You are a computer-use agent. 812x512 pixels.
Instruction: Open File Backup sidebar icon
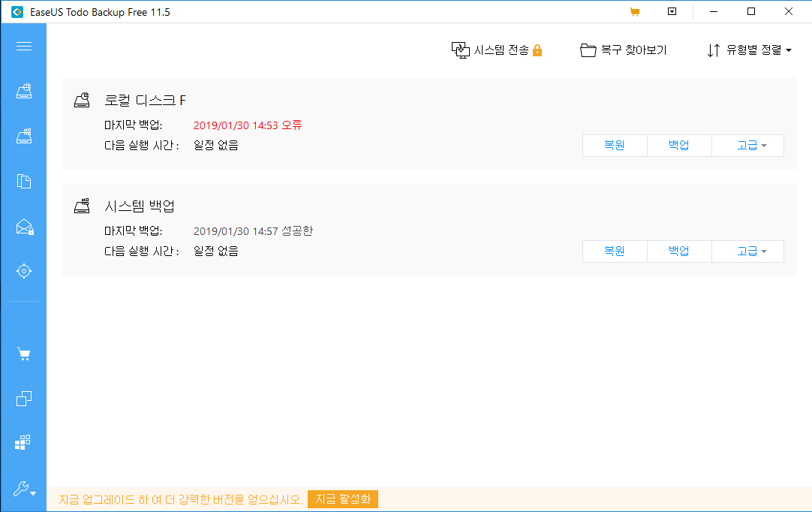pos(24,181)
